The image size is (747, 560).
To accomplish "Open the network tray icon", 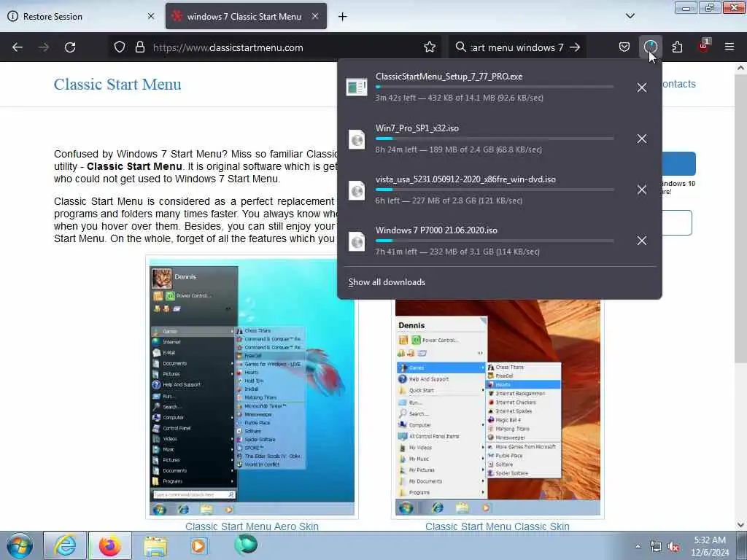I will 656,547.
